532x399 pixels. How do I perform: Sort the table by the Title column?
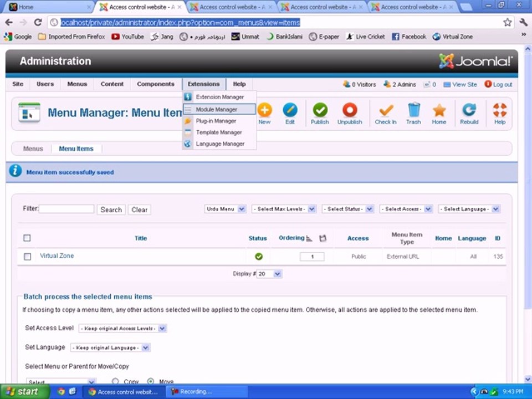tap(140, 238)
